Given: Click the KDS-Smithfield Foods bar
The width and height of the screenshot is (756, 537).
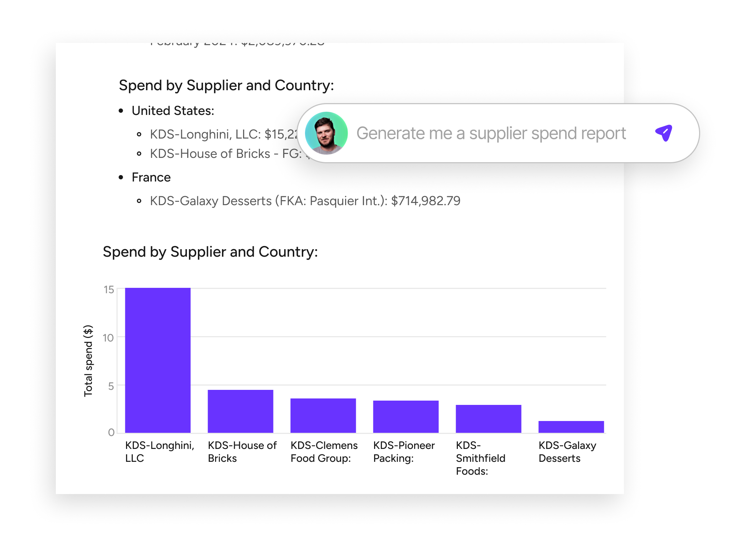Looking at the screenshot, I should pyautogui.click(x=489, y=419).
